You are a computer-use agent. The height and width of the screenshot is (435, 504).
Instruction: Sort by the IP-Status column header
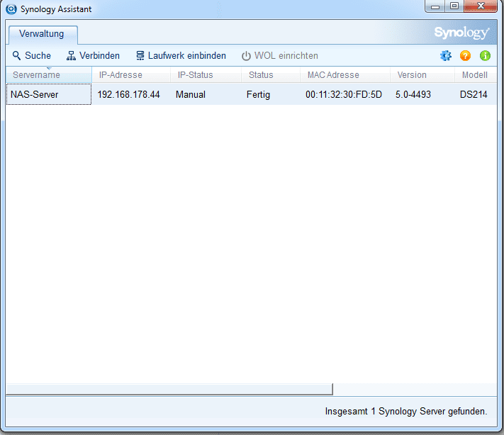point(206,74)
